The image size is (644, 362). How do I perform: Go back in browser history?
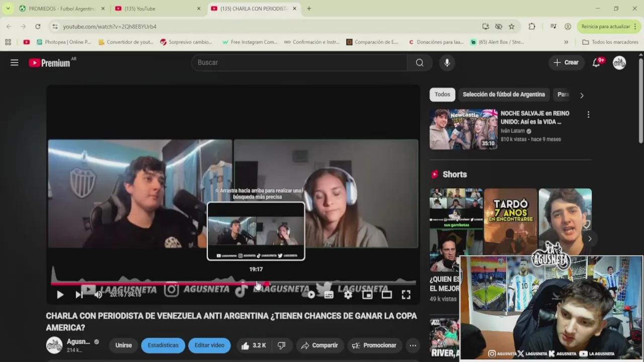click(9, 26)
